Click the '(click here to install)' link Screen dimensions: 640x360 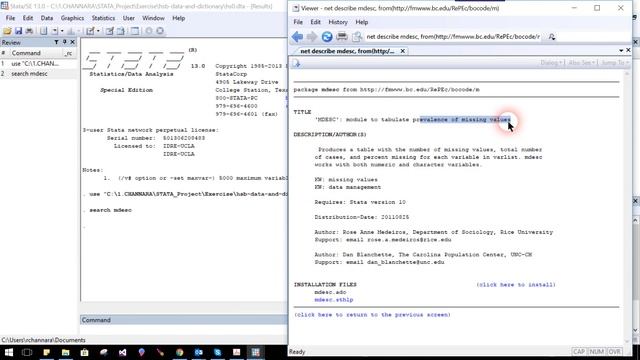coord(516,285)
